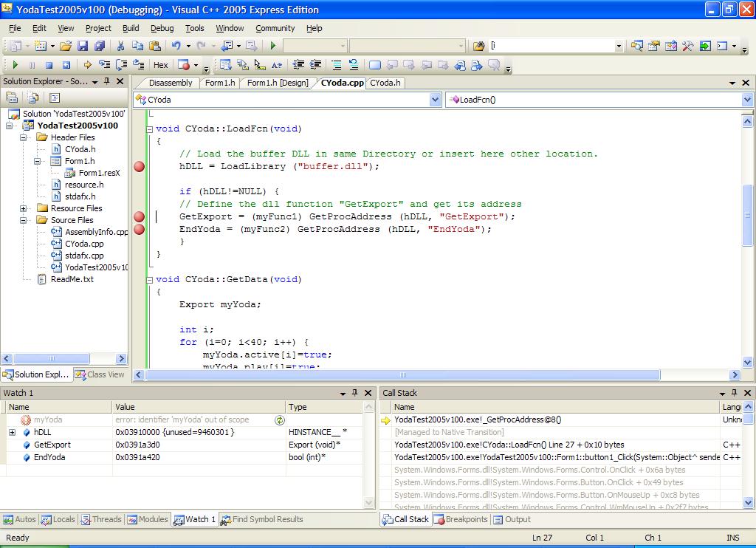Open CYoda class scope dropdown
This screenshot has height=548, width=756.
tap(435, 100)
